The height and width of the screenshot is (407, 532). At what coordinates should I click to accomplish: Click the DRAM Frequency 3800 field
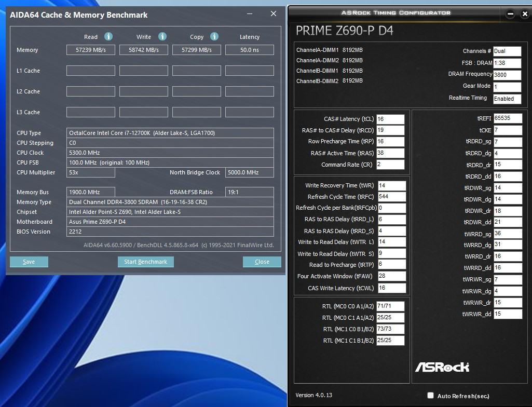[507, 75]
